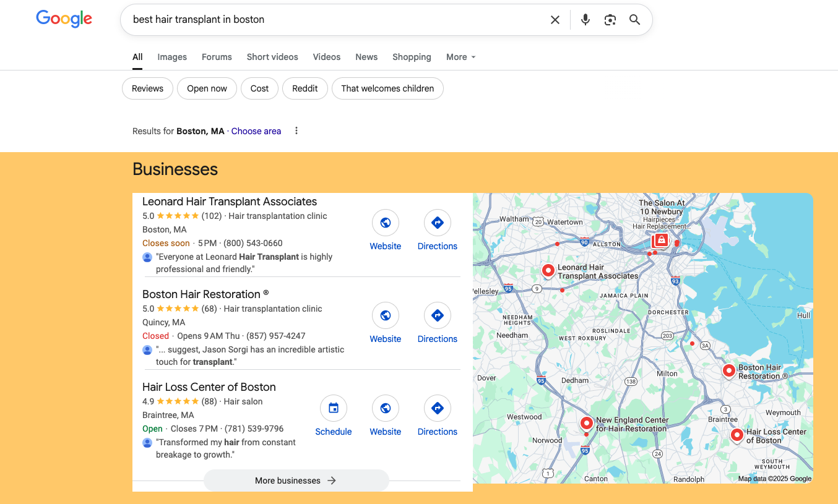This screenshot has width=838, height=504.
Task: Clear the search box with X icon
Action: click(x=555, y=20)
